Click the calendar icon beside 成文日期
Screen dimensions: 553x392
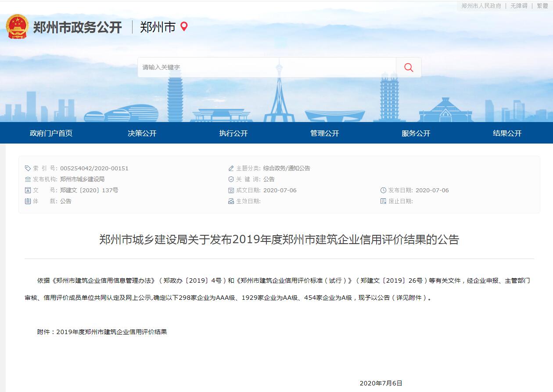click(x=231, y=190)
